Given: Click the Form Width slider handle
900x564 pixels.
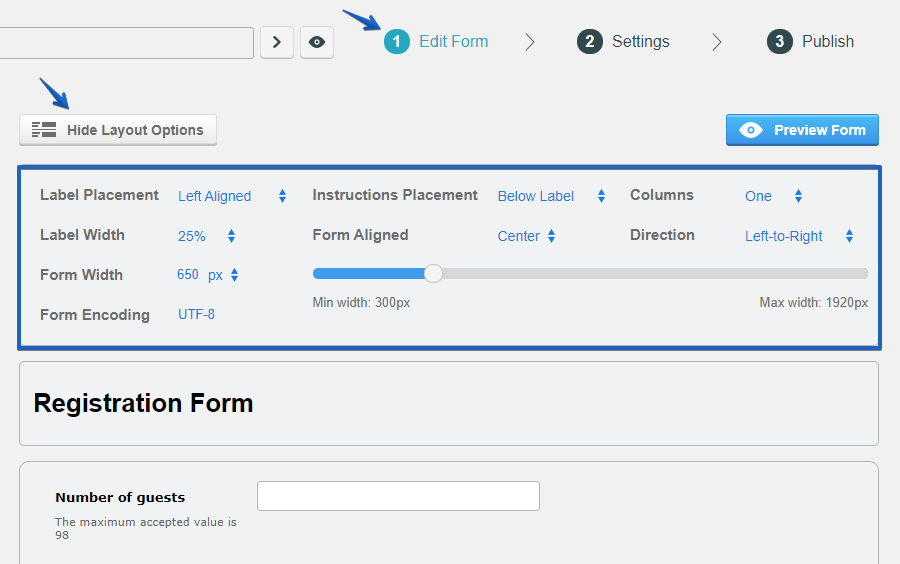Looking at the screenshot, I should [x=433, y=273].
